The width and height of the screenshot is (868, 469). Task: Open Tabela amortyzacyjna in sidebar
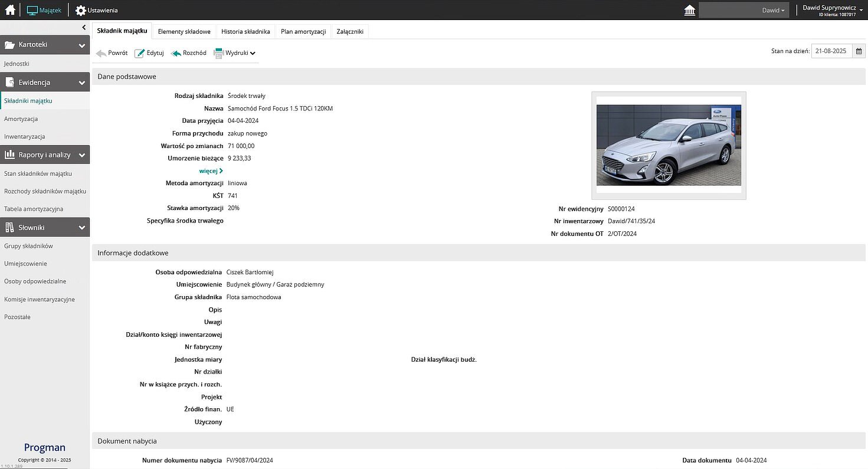34,209
